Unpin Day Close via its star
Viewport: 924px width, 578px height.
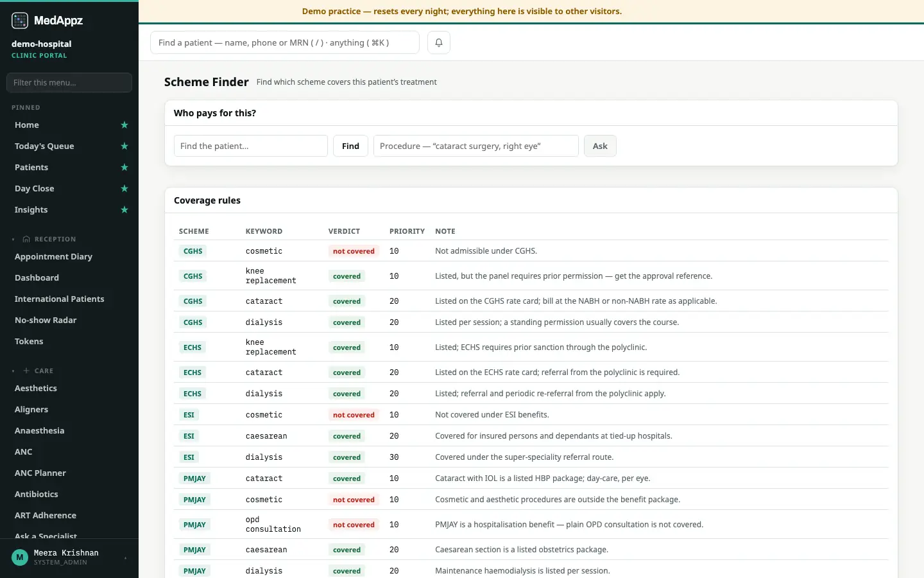tap(124, 189)
